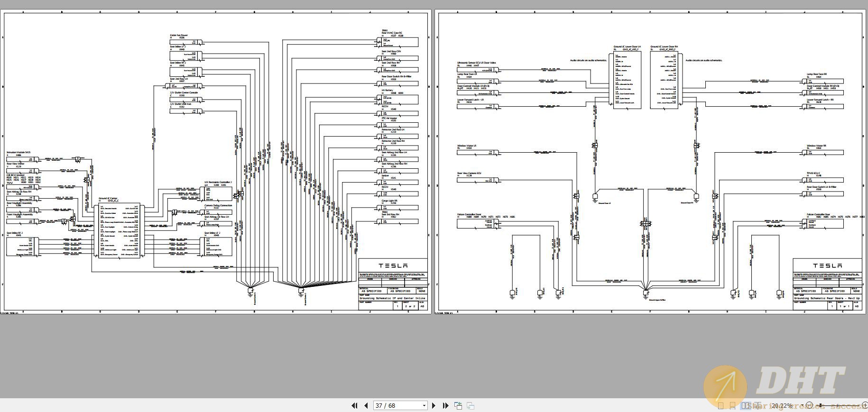Viewport: 868px width, 412px height.
Task: Click the 'Lamp Rear Face RR' label
Action: point(817,74)
